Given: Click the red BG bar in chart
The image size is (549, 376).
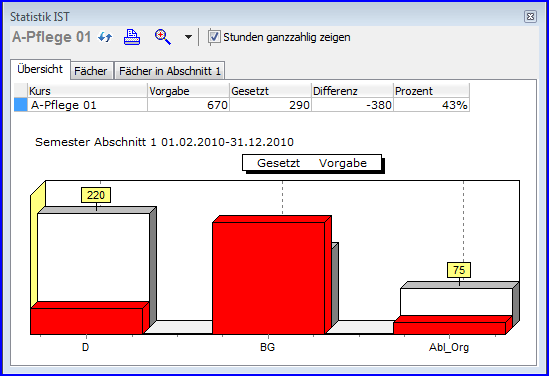Looking at the screenshot, I should (x=269, y=278).
